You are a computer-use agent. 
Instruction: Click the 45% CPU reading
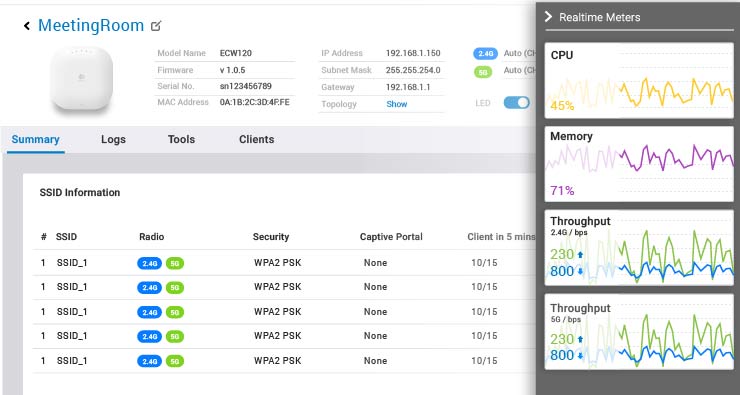[x=562, y=106]
